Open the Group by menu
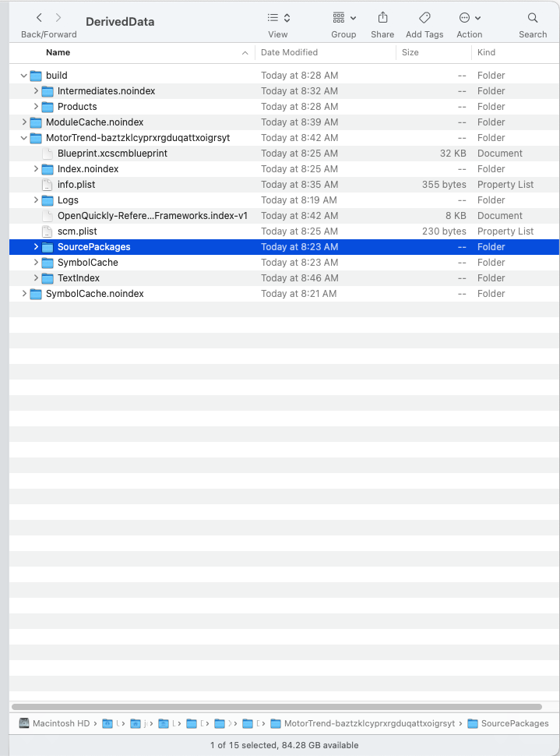560x756 pixels. (x=344, y=18)
